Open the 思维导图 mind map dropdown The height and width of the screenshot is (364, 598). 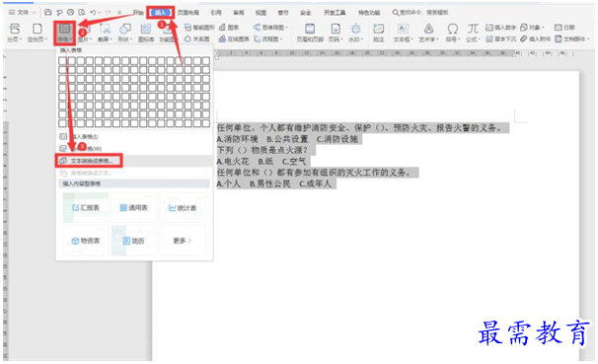point(270,28)
